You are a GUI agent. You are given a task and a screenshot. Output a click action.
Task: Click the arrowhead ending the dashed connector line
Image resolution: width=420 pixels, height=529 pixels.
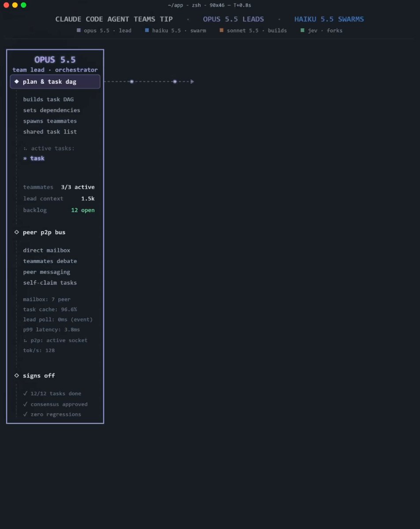(192, 82)
